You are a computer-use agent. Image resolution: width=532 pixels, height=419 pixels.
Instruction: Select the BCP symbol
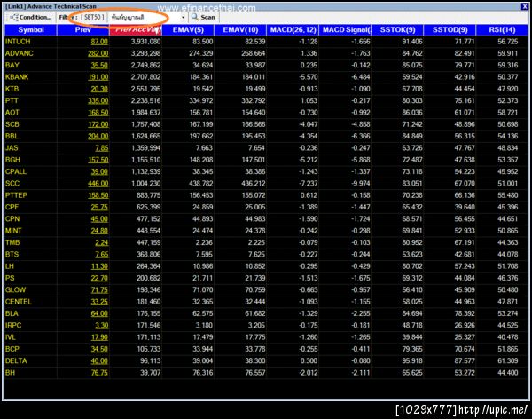tap(12, 349)
